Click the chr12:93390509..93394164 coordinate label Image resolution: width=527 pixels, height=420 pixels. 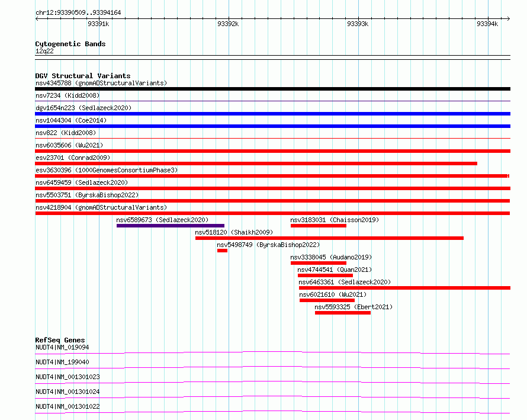point(78,12)
